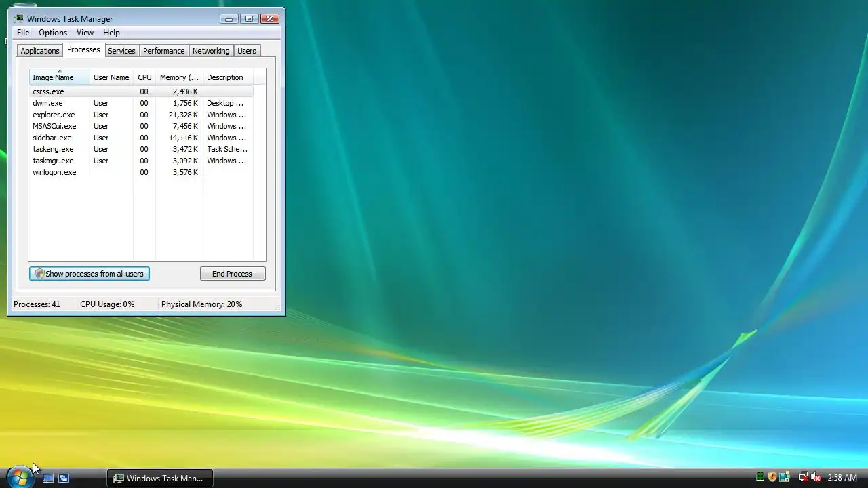Open the Windows Security alert shield tray icon
Image resolution: width=868 pixels, height=488 pixels.
[772, 477]
